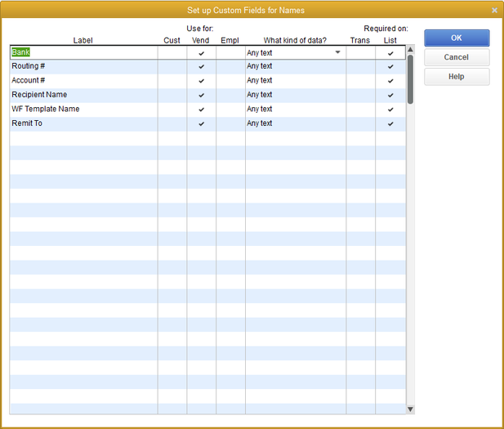Click Empl cell for Routing # row

click(x=230, y=66)
